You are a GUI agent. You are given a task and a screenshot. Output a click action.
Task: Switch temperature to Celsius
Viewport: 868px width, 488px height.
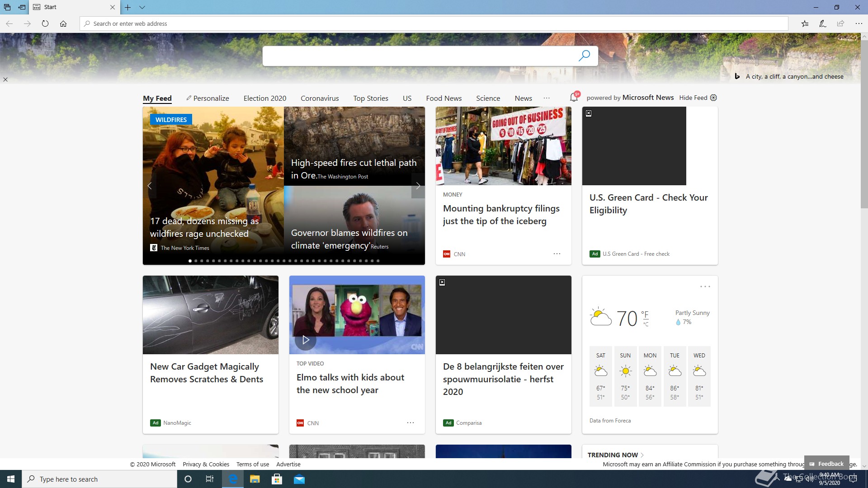click(646, 324)
